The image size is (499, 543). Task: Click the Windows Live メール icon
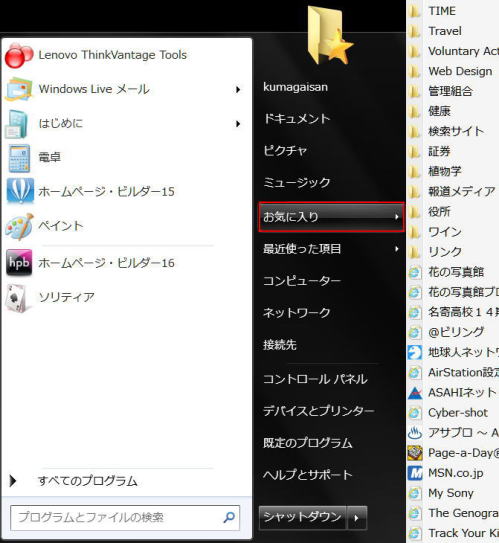coord(19,89)
